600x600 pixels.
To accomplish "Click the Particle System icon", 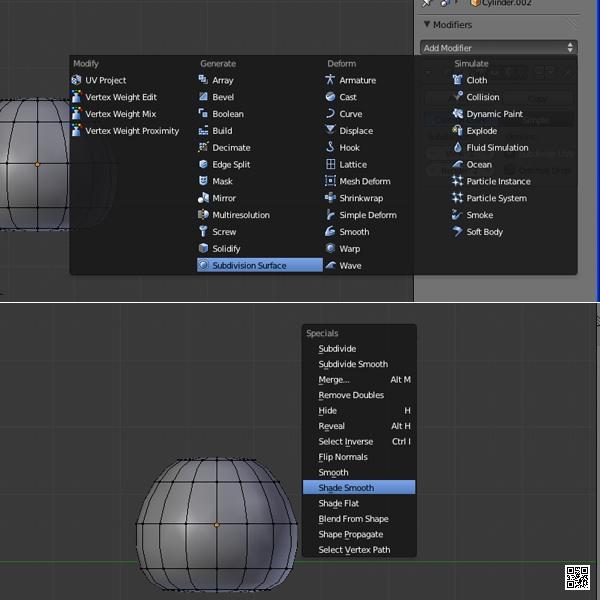I will click(458, 198).
